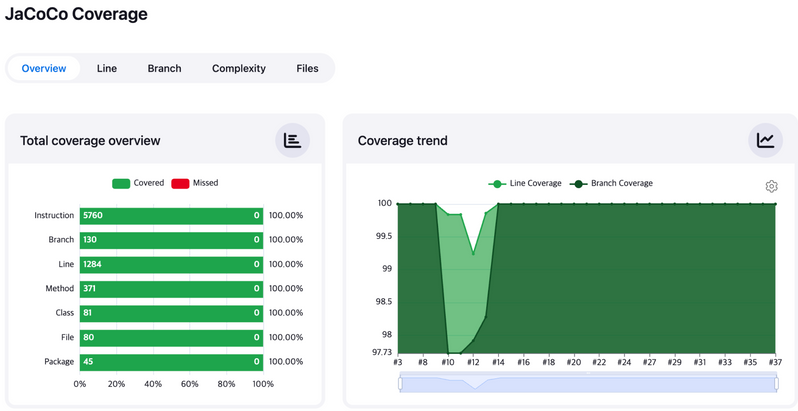
Task: Click the right handle of trend zoom slider
Action: 776,384
